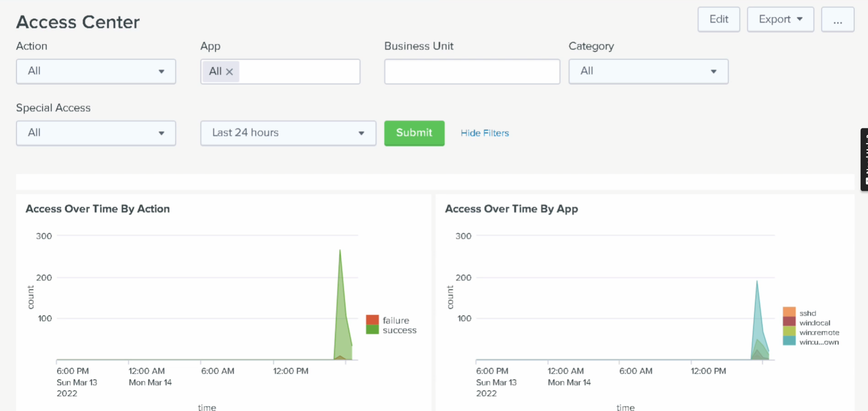Click the failure legend color swatch
Image resolution: width=868 pixels, height=411 pixels.
click(372, 320)
